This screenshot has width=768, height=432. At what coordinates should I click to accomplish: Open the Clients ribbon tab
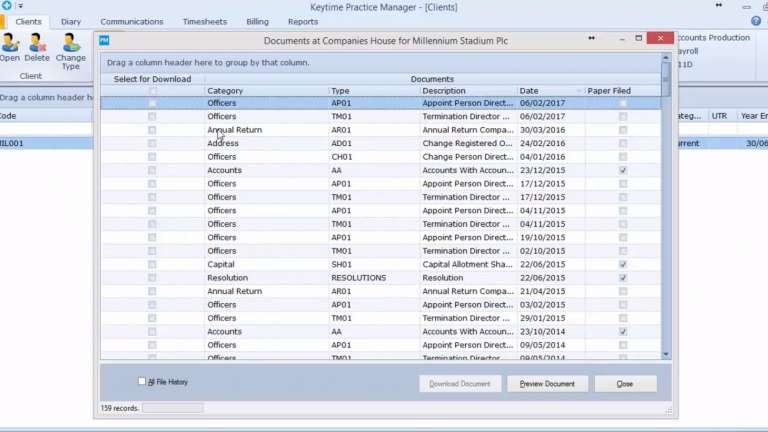[x=28, y=22]
